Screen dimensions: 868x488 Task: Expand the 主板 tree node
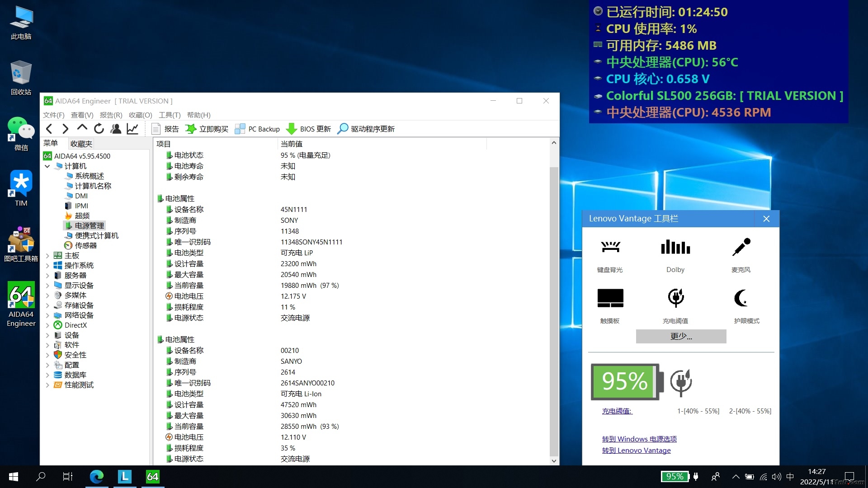coord(47,256)
